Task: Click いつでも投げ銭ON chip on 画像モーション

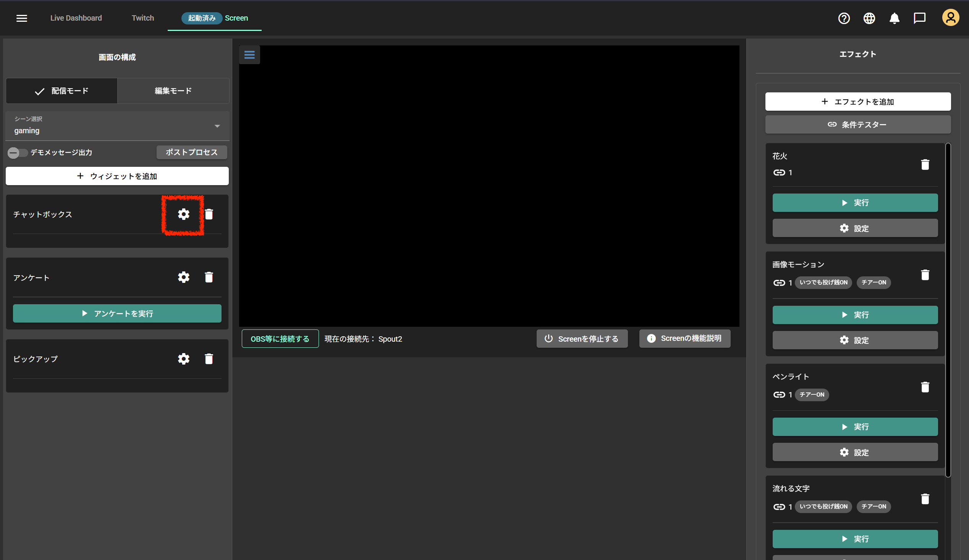Action: pyautogui.click(x=823, y=282)
